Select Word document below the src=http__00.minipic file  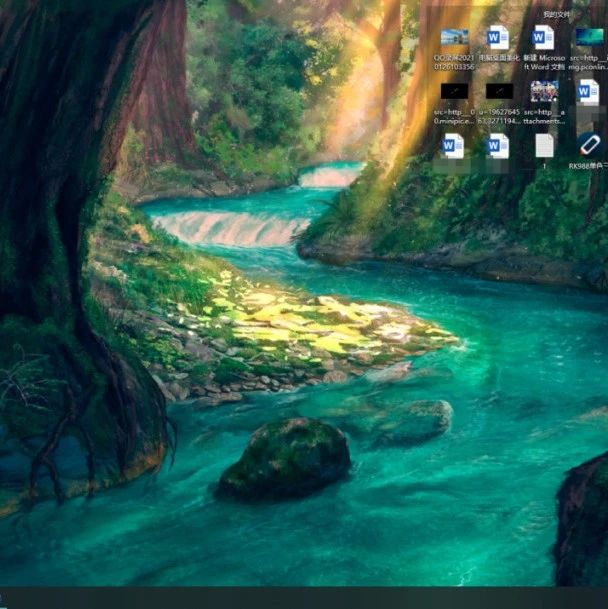click(454, 146)
